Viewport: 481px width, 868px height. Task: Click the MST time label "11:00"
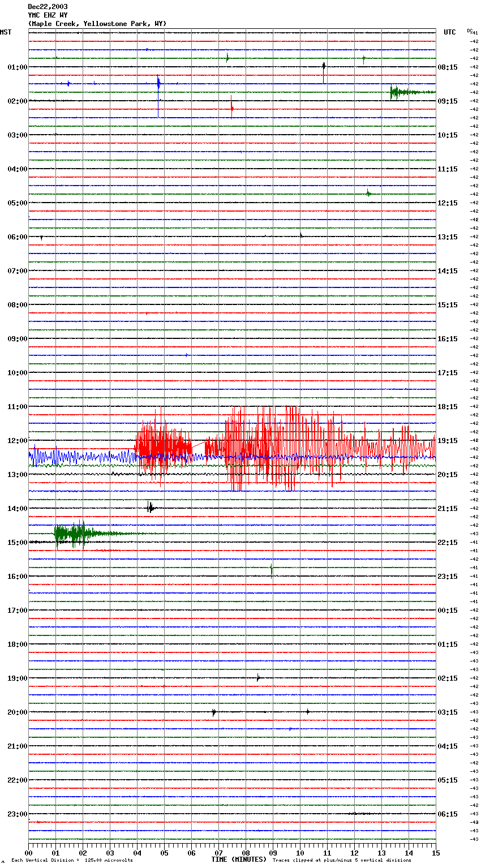18,407
